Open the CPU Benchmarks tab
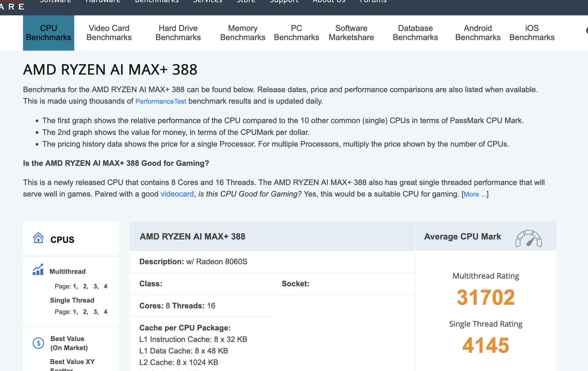Image resolution: width=588 pixels, height=371 pixels. tap(49, 33)
